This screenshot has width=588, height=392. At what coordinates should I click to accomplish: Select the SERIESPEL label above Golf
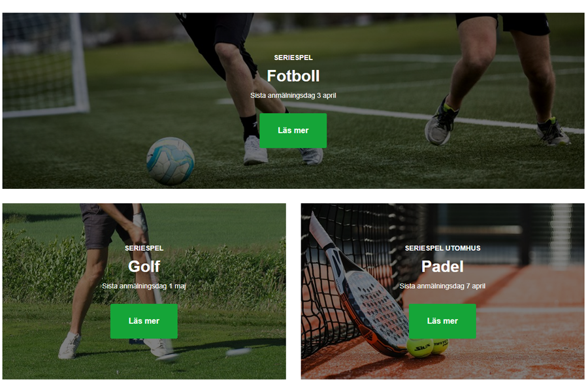click(x=144, y=248)
